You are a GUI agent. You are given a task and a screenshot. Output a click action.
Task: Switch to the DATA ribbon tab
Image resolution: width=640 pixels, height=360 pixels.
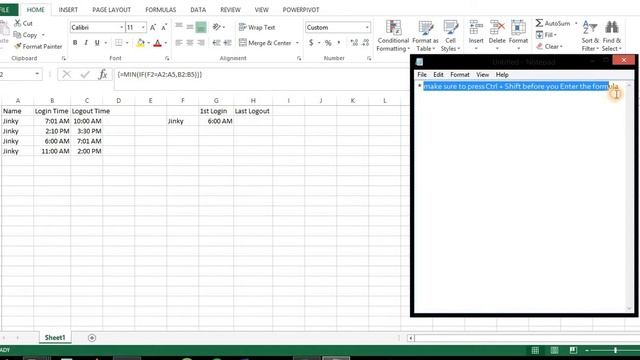click(198, 9)
